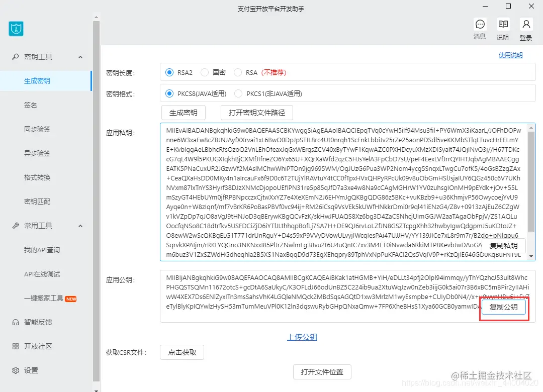
Task: Click the private key scrollbar up arrow
Action: click(x=531, y=128)
